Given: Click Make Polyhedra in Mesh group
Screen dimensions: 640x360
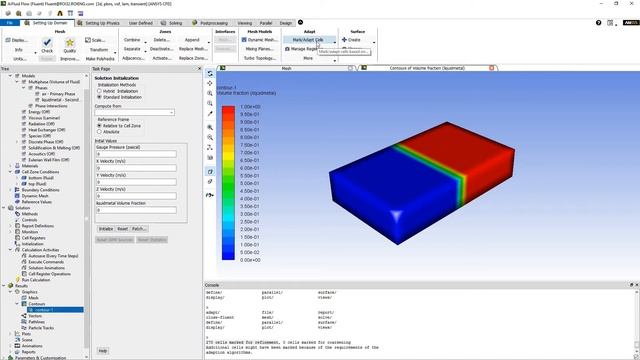Looking at the screenshot, I should tap(100, 59).
